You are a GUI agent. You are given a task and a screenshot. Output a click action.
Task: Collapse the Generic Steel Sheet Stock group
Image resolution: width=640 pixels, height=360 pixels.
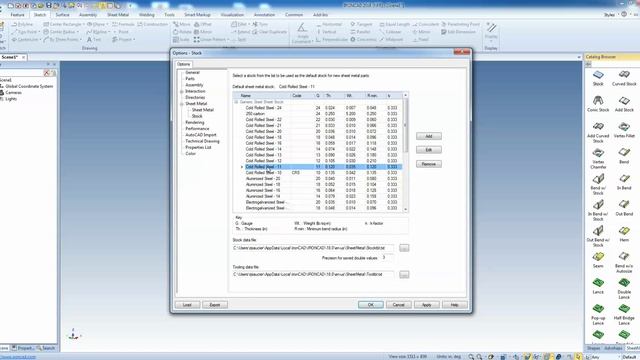coord(236,102)
